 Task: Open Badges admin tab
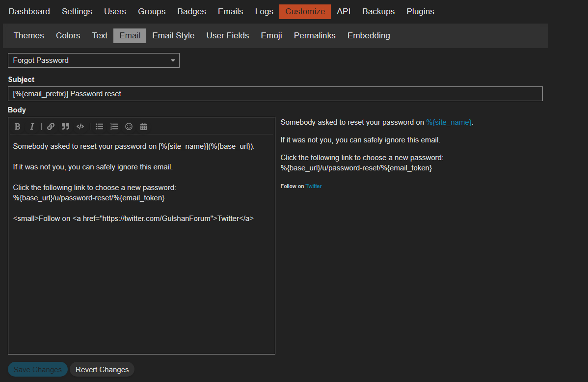click(x=191, y=12)
